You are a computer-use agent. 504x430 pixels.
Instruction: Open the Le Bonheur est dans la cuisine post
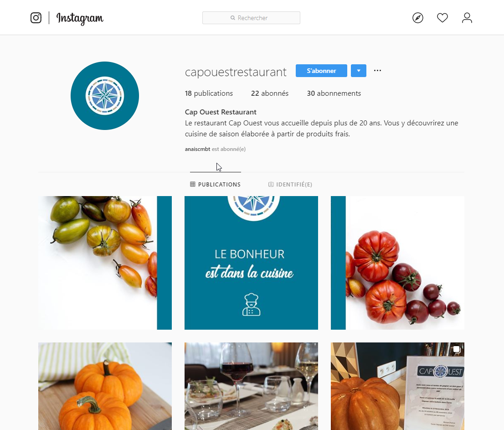click(251, 263)
